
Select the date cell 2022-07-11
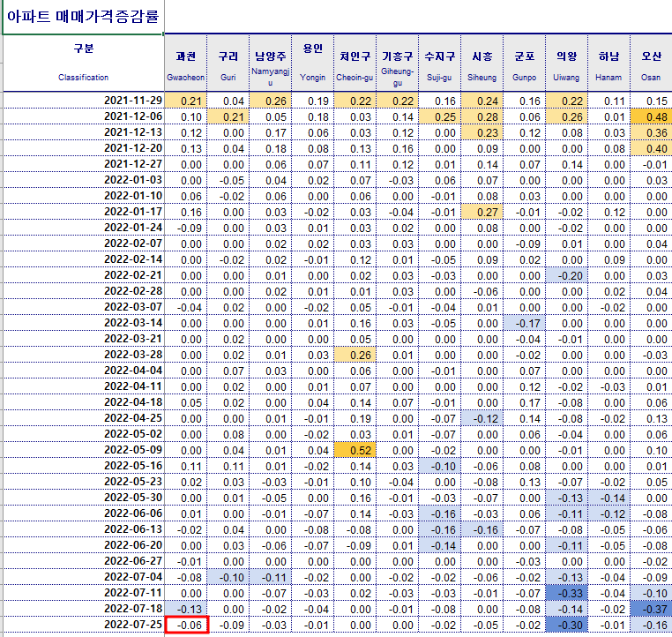click(x=83, y=592)
